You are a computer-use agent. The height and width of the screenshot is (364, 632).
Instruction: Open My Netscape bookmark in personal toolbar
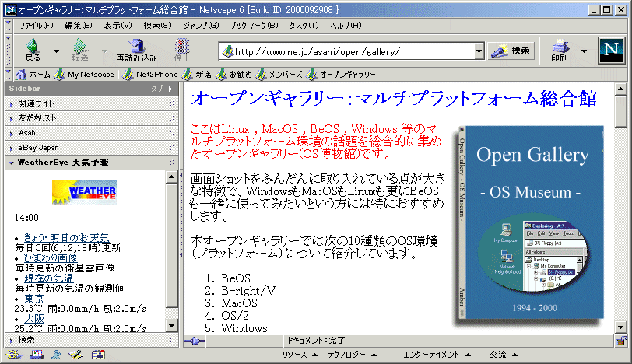tap(85, 75)
